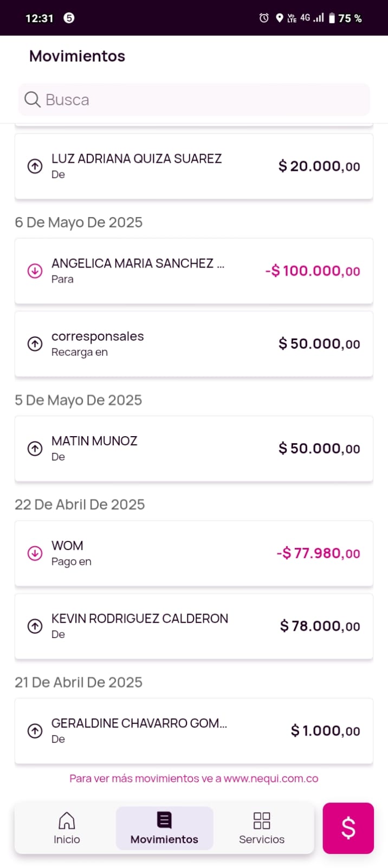The height and width of the screenshot is (868, 388).
Task: Open the Inicio home tab
Action: coord(67,828)
